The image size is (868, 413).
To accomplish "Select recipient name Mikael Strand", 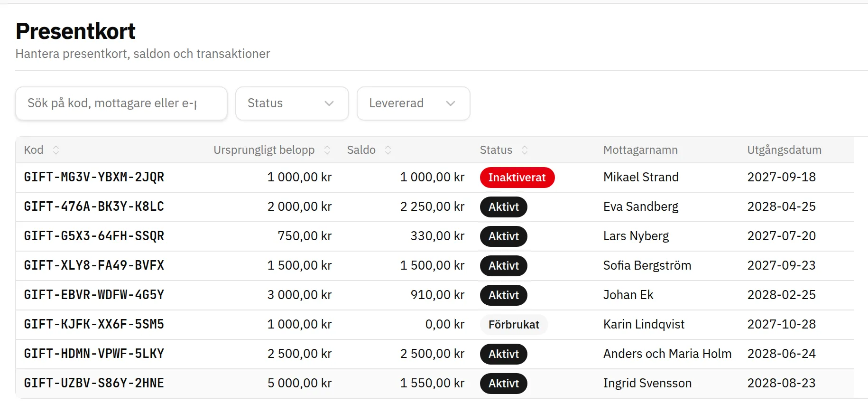I will pyautogui.click(x=641, y=177).
